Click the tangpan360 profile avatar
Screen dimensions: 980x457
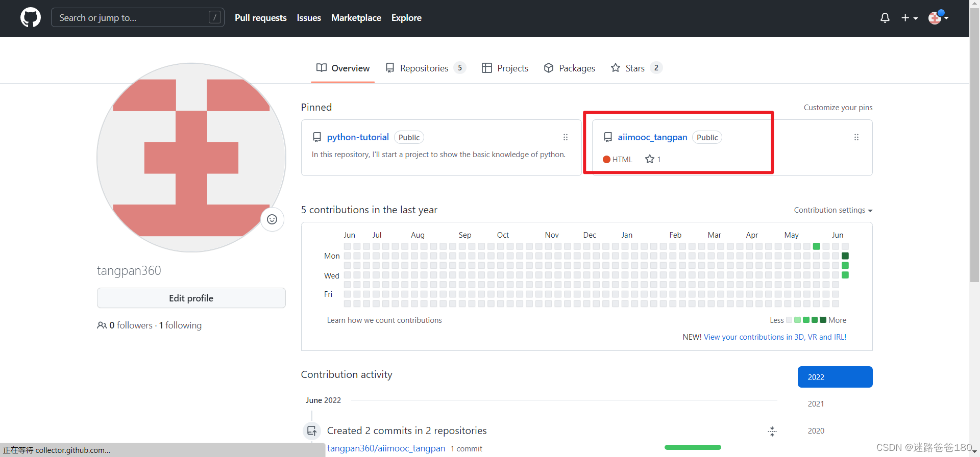191,158
